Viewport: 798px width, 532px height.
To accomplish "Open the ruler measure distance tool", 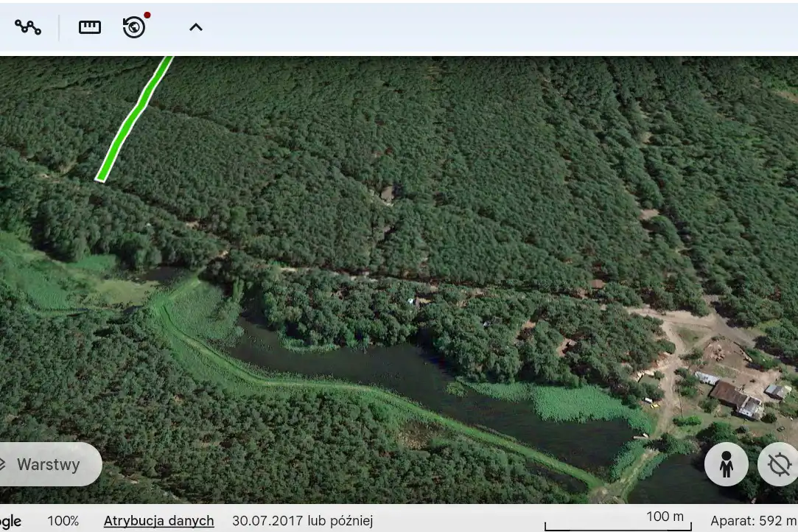I will point(90,27).
